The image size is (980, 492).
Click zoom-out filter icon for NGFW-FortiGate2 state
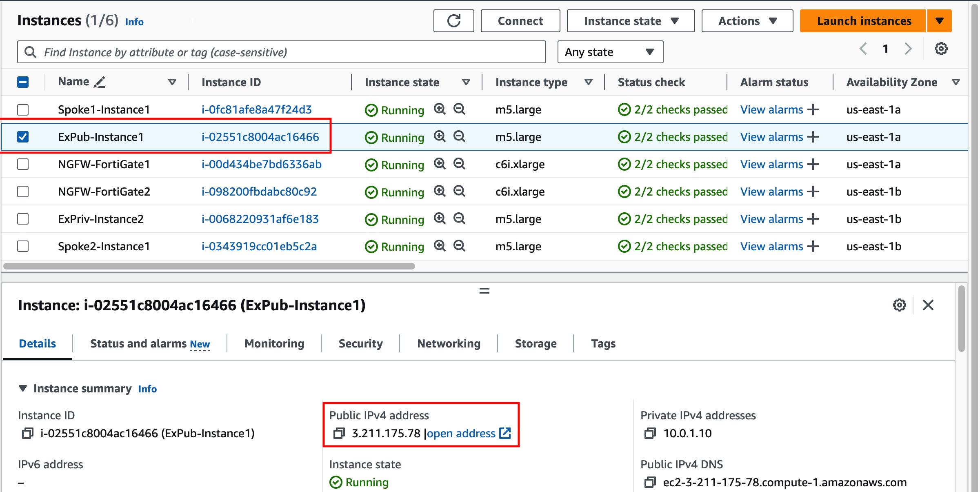pyautogui.click(x=460, y=191)
